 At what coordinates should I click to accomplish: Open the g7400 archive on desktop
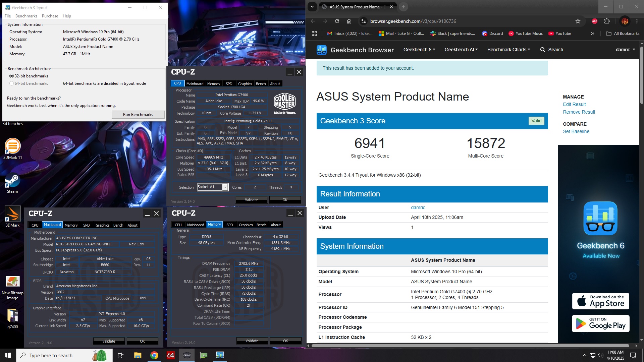click(x=12, y=318)
